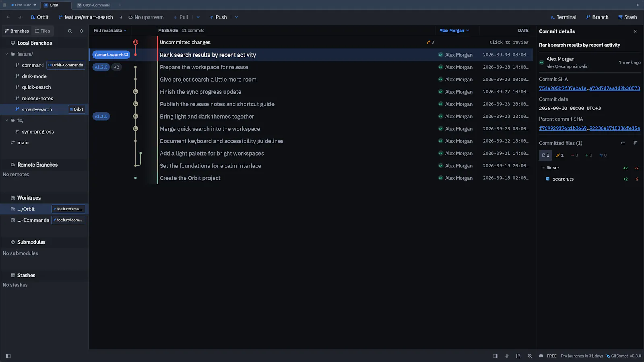The image size is (644, 362).
Task: Click the lightning bolt status bar icon
Action: coord(507,356)
